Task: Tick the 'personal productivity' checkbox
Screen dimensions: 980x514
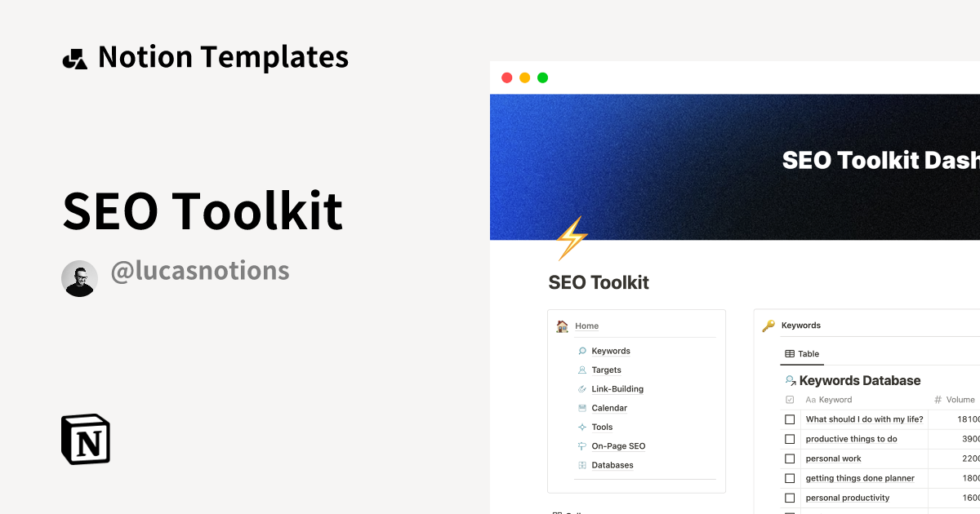Action: point(790,498)
